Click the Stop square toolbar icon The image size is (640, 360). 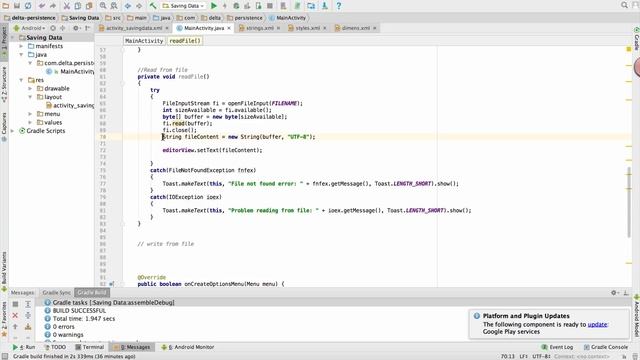(x=270, y=6)
